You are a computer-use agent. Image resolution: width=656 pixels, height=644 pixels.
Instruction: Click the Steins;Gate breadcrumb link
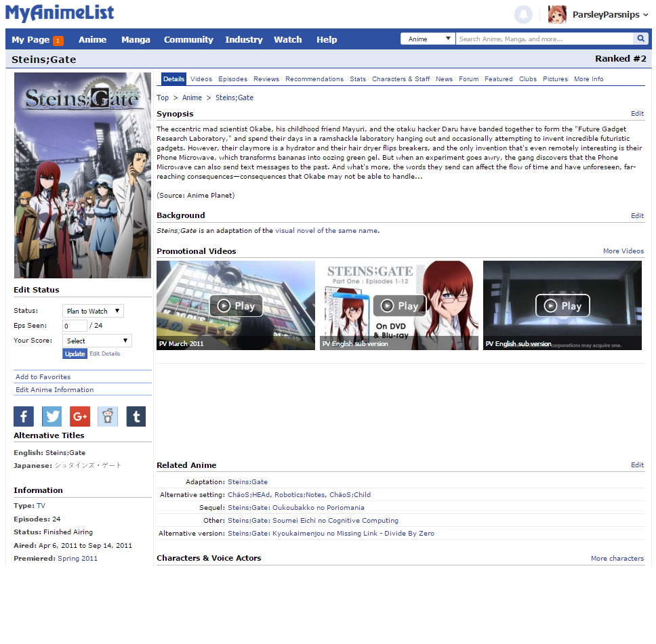tap(234, 98)
